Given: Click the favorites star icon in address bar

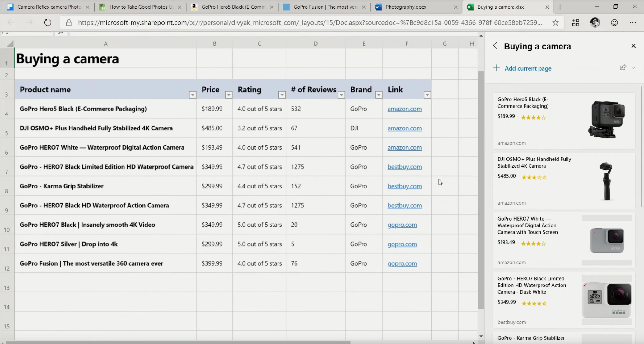Looking at the screenshot, I should click(555, 22).
